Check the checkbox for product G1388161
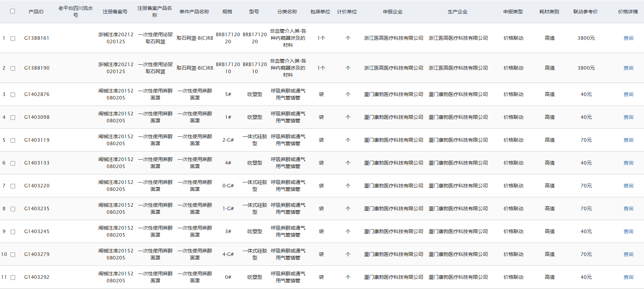Viewport: 644px width, 289px height. (x=13, y=38)
